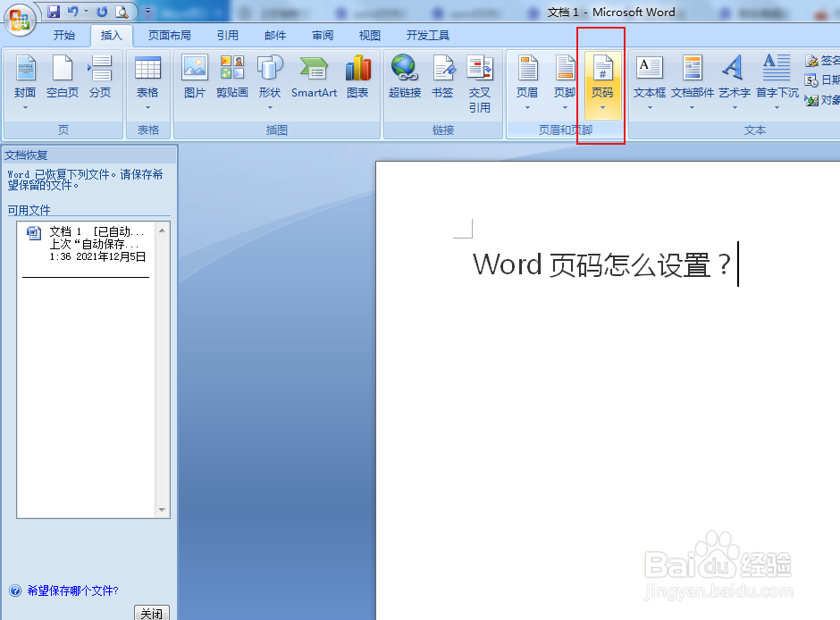Close document recovery pane with 关闭
840x620 pixels.
(152, 613)
